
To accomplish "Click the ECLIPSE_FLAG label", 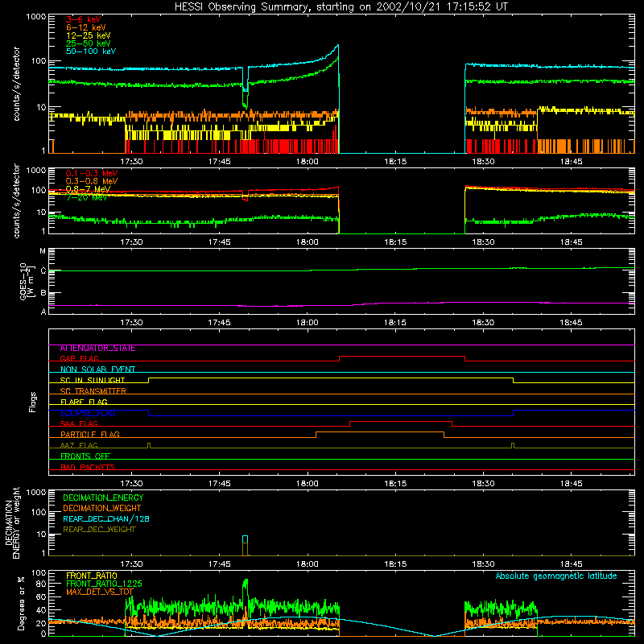I will (88, 413).
